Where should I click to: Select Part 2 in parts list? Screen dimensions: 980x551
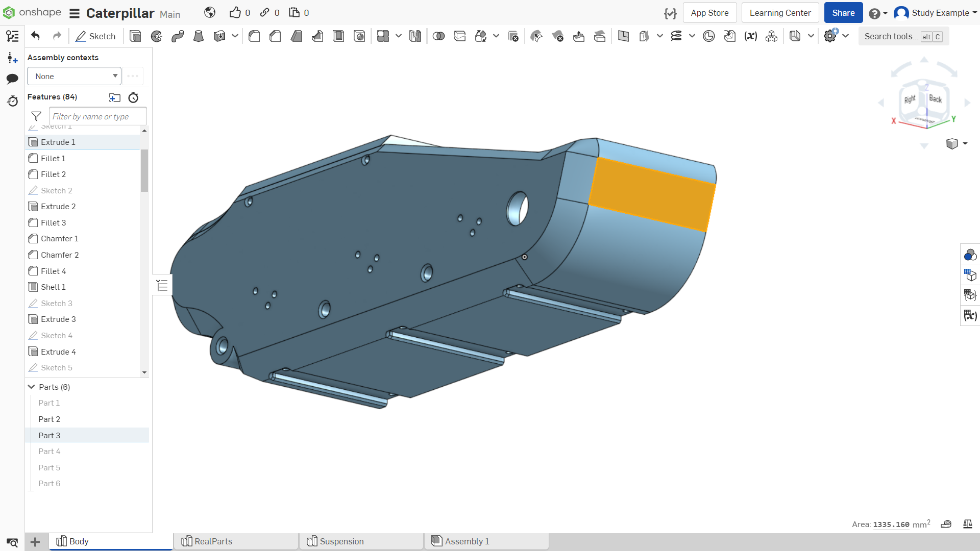tap(87, 419)
